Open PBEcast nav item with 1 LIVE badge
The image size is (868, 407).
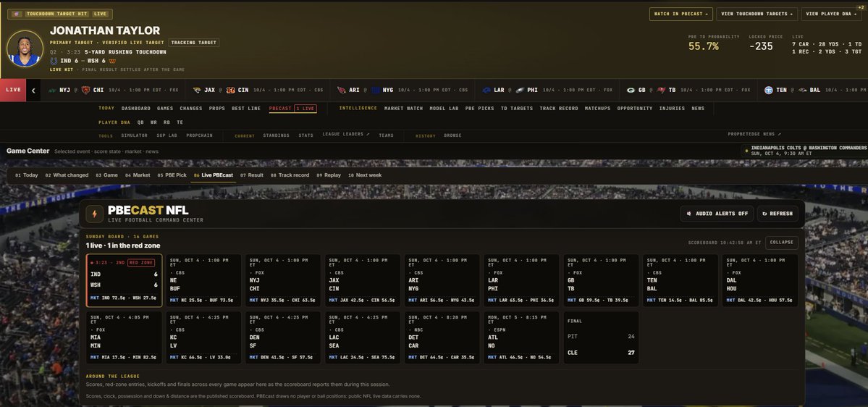tap(293, 109)
